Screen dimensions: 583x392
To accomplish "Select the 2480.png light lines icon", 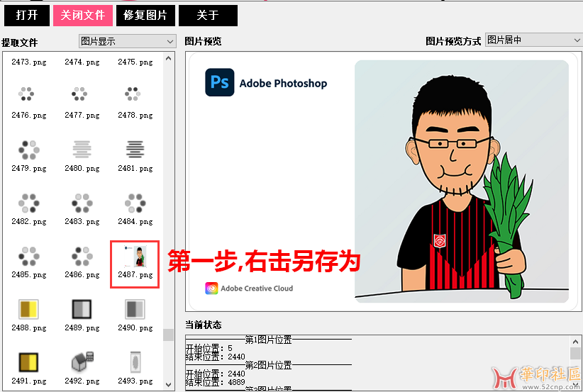I will click(x=82, y=150).
